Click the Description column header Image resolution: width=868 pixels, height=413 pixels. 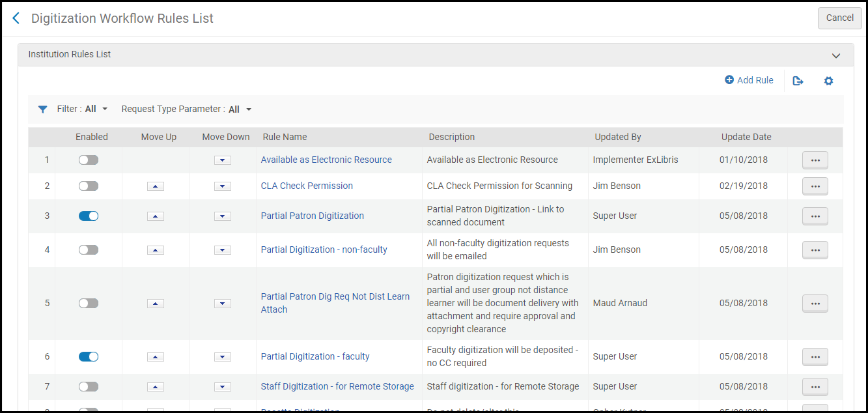coord(452,137)
